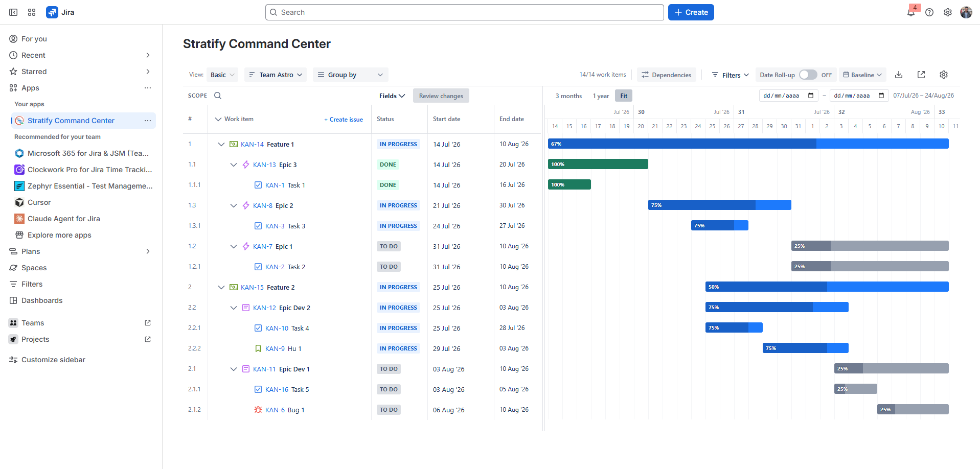Open more actions for Stratify Command Center
Viewport: 980px width, 469px height.
click(x=148, y=121)
